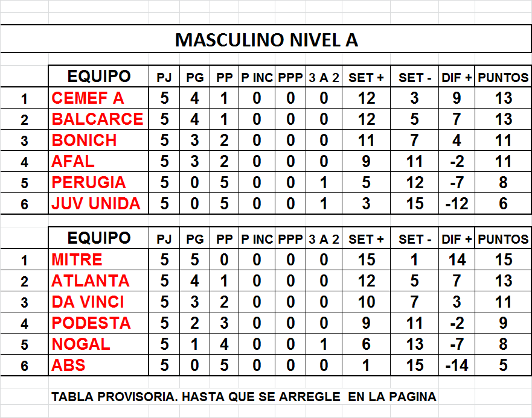Select the first table's SET + header
This screenshot has height=418, width=532.
coord(366,76)
